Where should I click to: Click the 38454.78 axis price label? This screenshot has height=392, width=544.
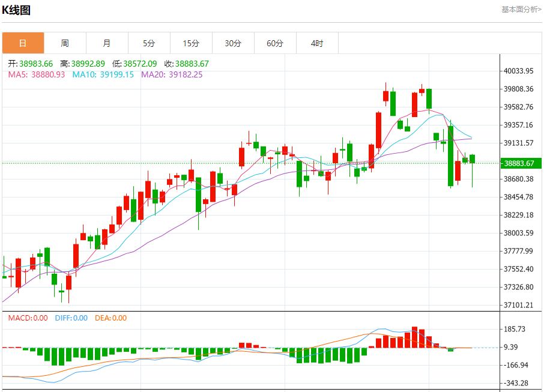click(519, 197)
